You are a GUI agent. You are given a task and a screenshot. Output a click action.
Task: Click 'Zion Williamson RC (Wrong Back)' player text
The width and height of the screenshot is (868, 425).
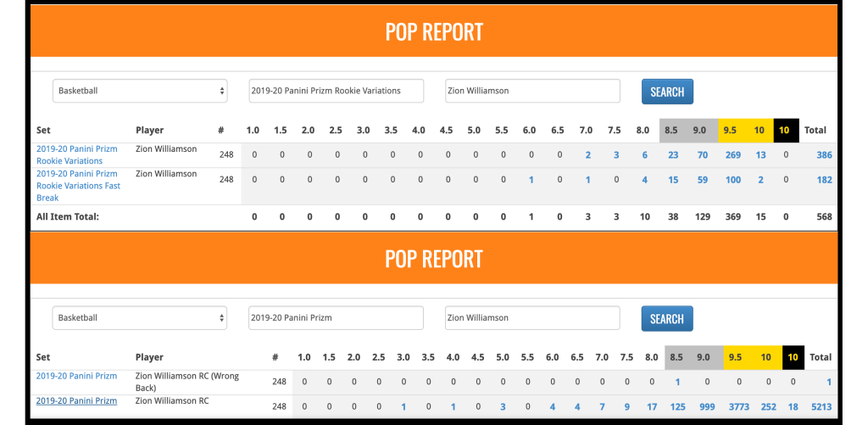pyautogui.click(x=187, y=382)
